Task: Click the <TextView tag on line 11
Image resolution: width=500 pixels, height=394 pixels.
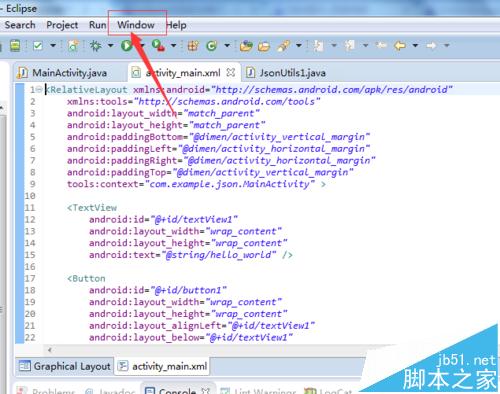Action: coord(92,208)
